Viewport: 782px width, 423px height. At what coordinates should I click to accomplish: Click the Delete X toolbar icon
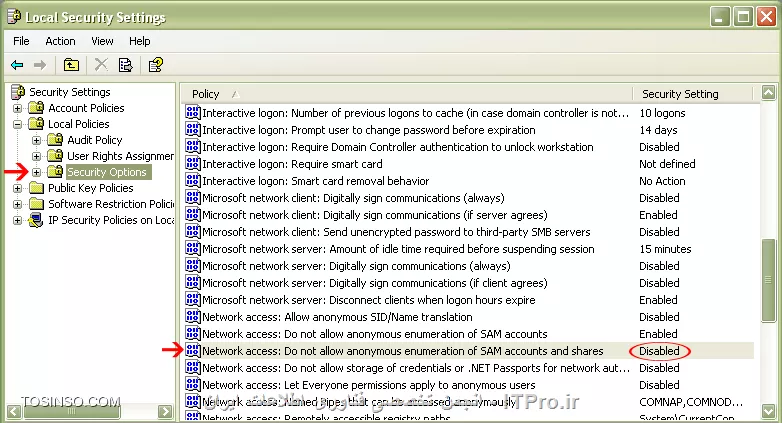tap(101, 65)
